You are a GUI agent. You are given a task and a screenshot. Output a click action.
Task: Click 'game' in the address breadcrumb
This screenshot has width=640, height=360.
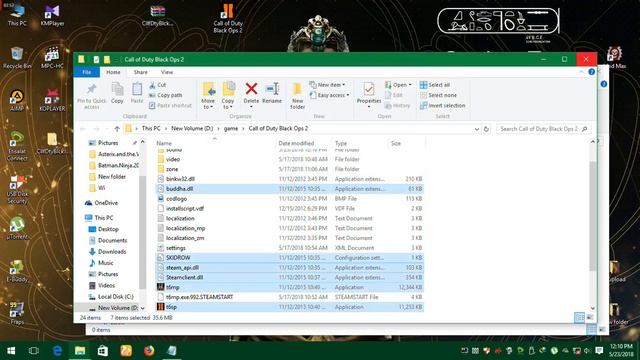(231, 129)
